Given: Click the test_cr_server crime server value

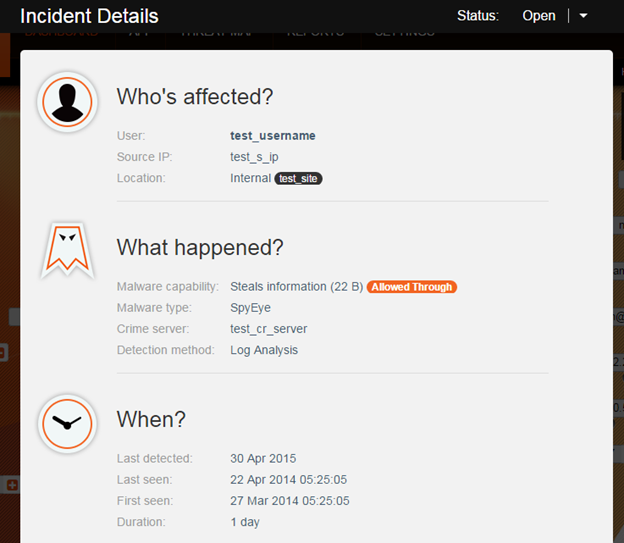Looking at the screenshot, I should [268, 329].
